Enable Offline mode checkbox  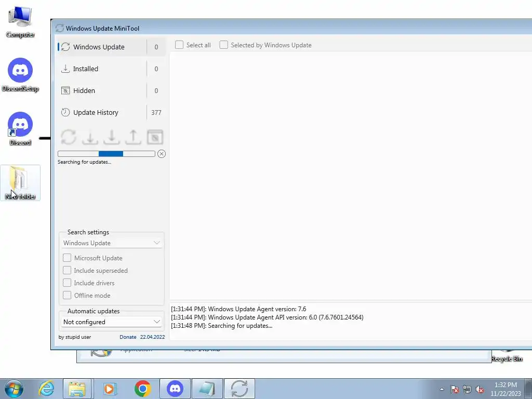[x=67, y=295]
